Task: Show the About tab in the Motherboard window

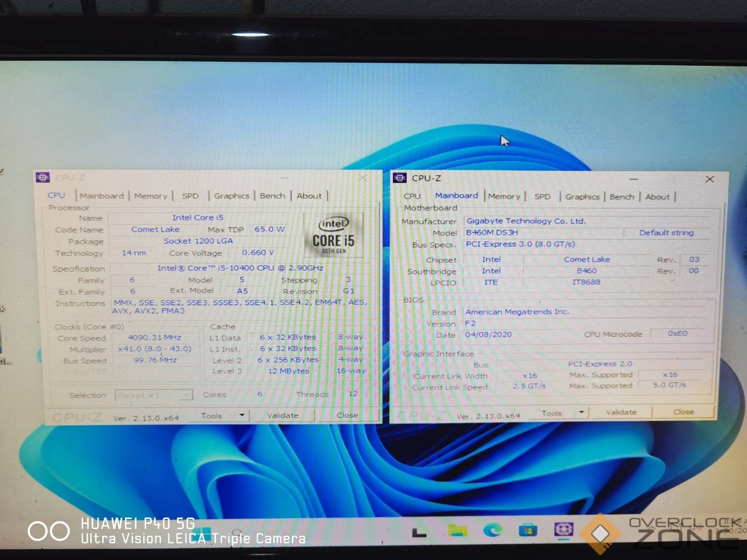Action: 657,197
